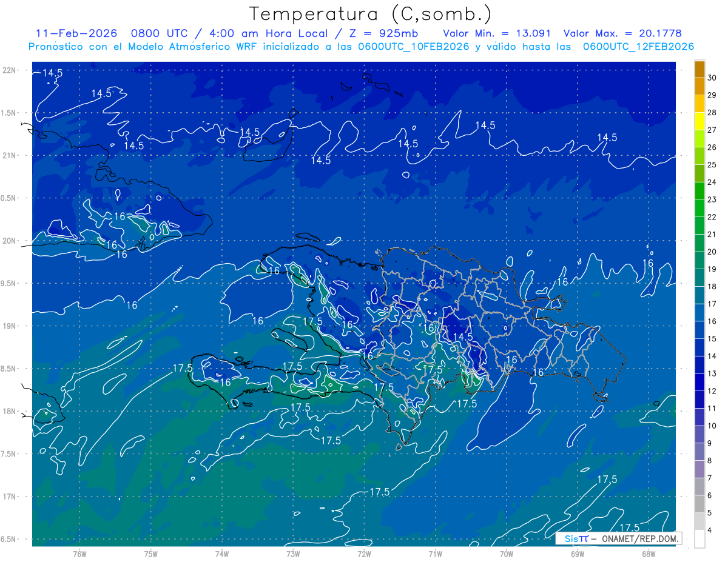Click the '75W' longitude label
The height and width of the screenshot is (562, 728).
150,554
